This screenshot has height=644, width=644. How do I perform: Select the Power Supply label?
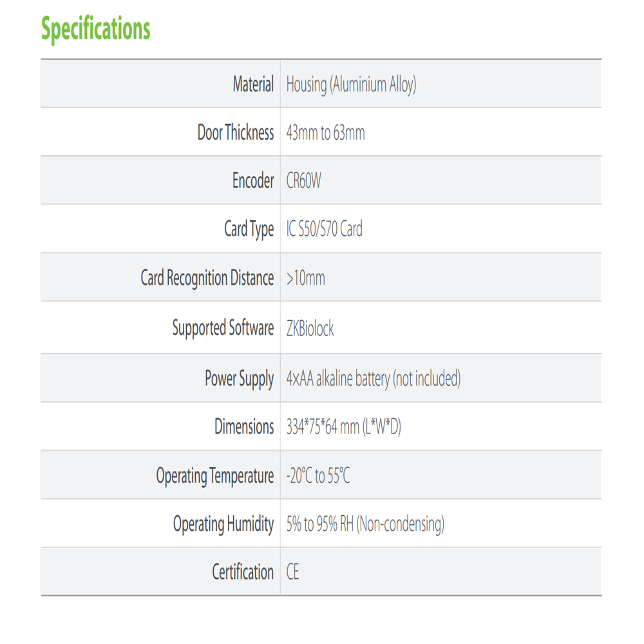[x=239, y=378]
